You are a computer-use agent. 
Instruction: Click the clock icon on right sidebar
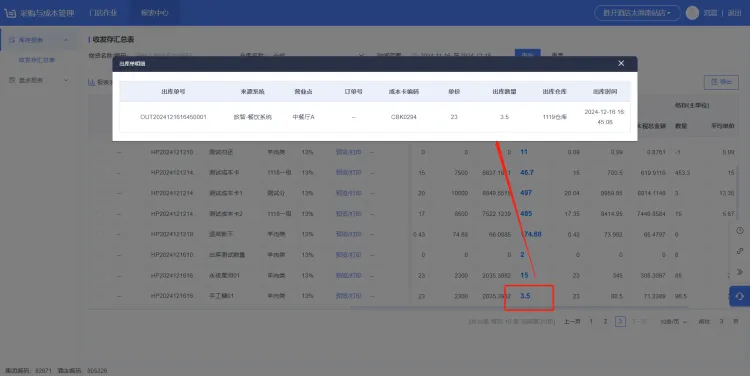(739, 231)
